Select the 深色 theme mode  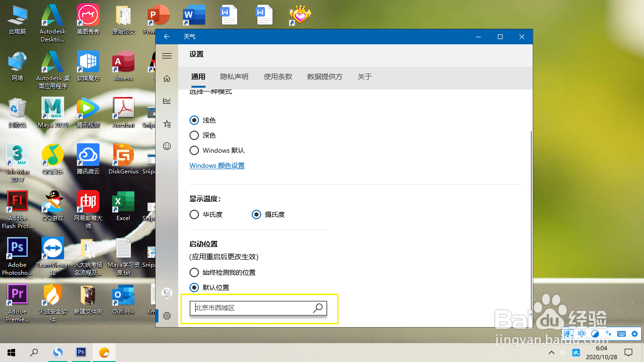(194, 135)
